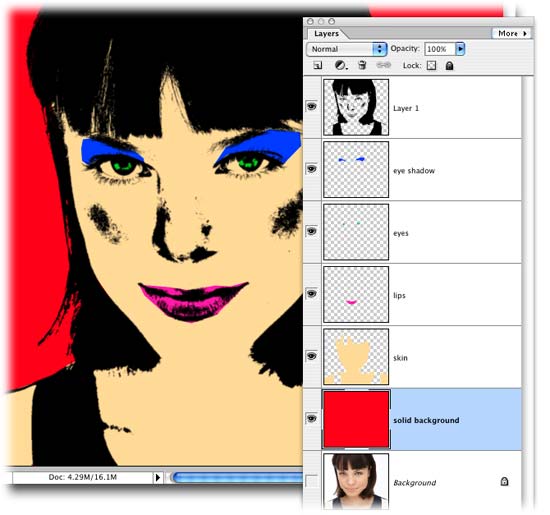Open the More panel menu
The width and height of the screenshot is (550, 515).
coord(512,33)
